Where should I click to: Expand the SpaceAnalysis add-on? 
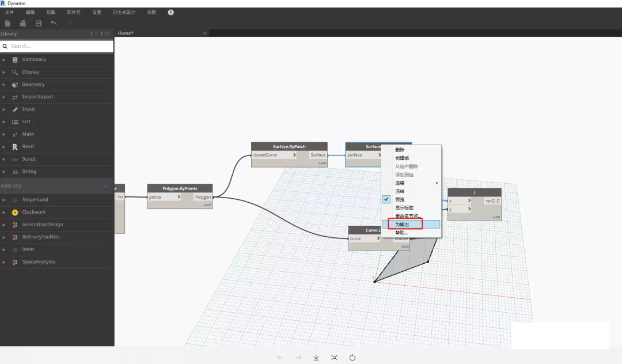tap(4, 261)
